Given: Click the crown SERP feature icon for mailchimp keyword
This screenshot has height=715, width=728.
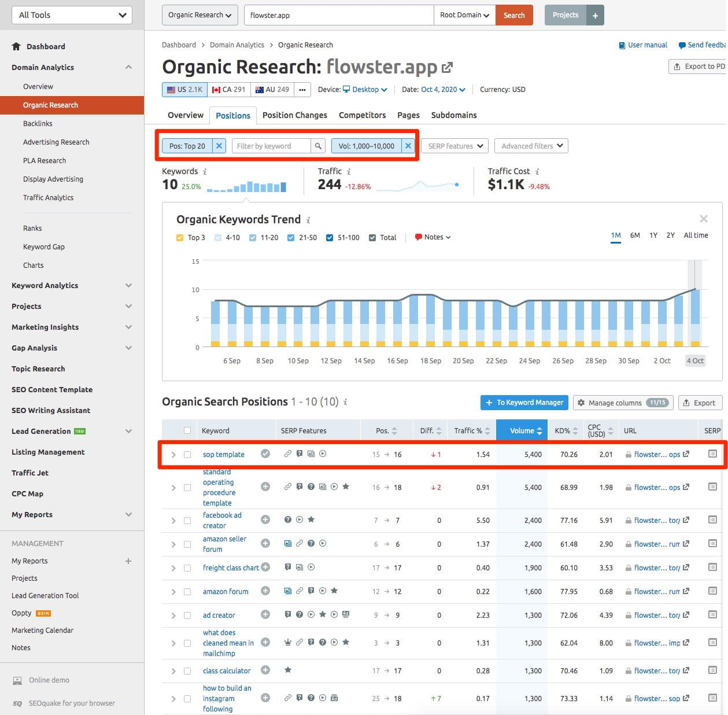Looking at the screenshot, I should (x=288, y=642).
